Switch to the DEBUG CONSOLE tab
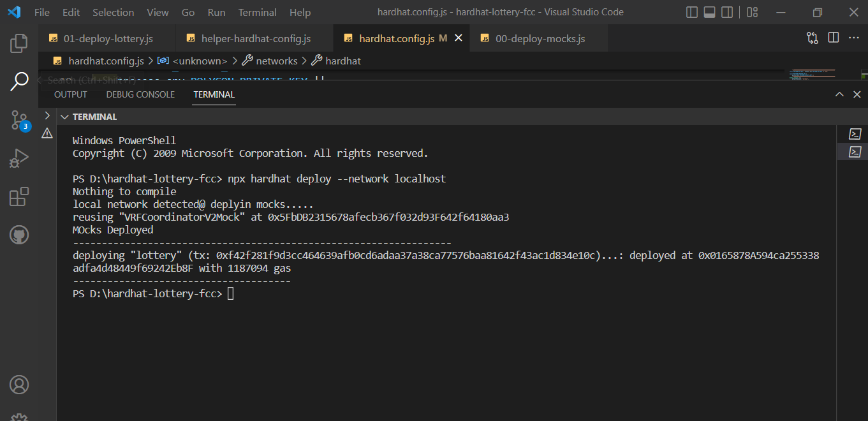Viewport: 868px width, 421px height. tap(140, 94)
